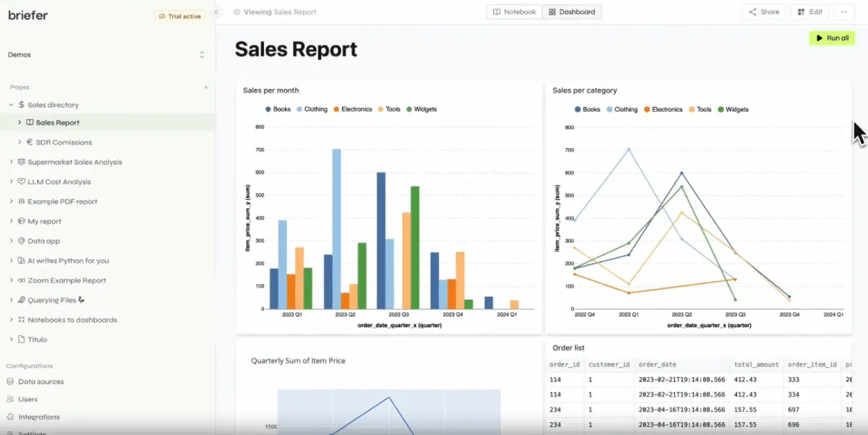
Task: Click the at-sign icon beside Data app
Action: pyautogui.click(x=22, y=241)
